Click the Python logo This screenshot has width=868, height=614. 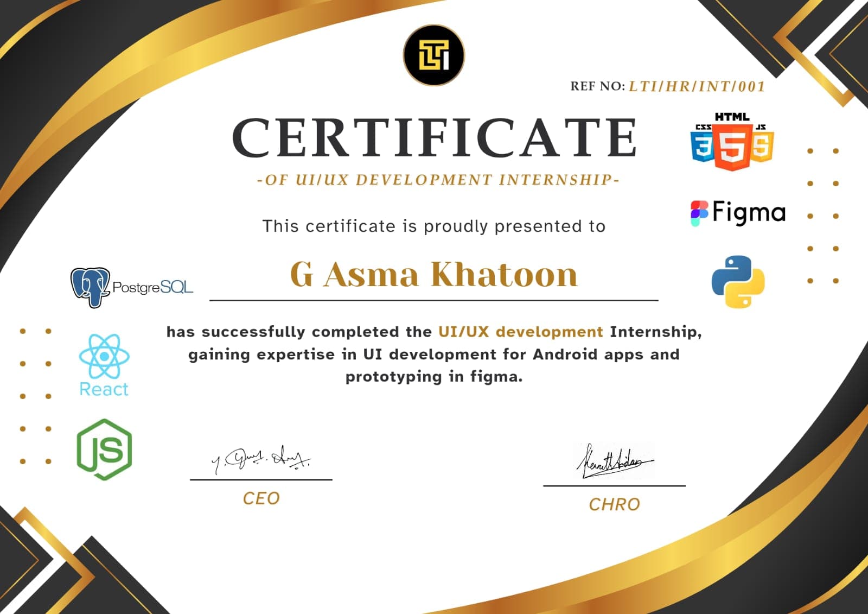(x=738, y=282)
